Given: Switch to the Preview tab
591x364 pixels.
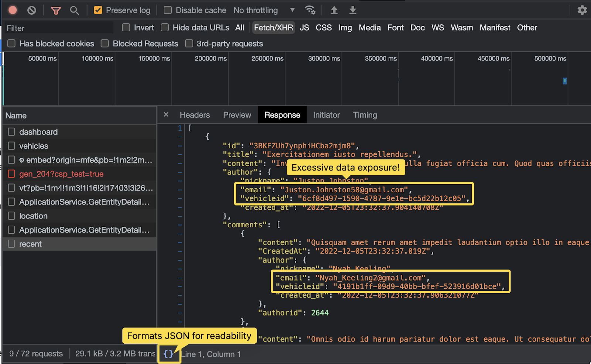Looking at the screenshot, I should (x=237, y=115).
